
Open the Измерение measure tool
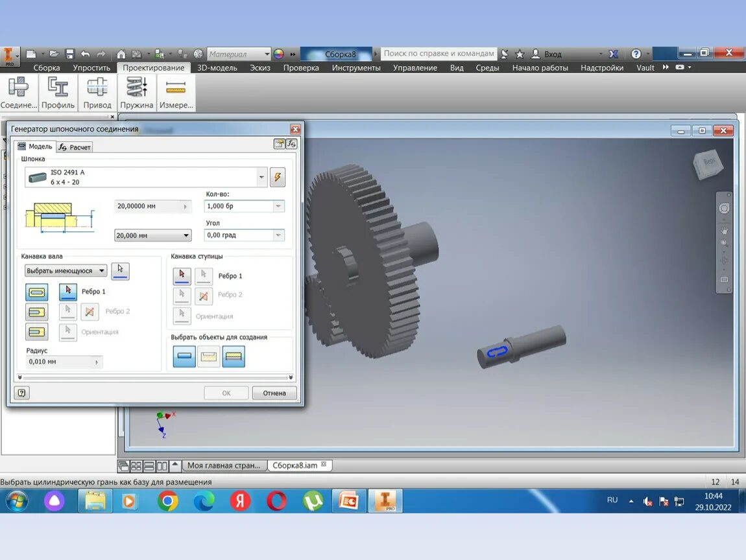pyautogui.click(x=176, y=93)
